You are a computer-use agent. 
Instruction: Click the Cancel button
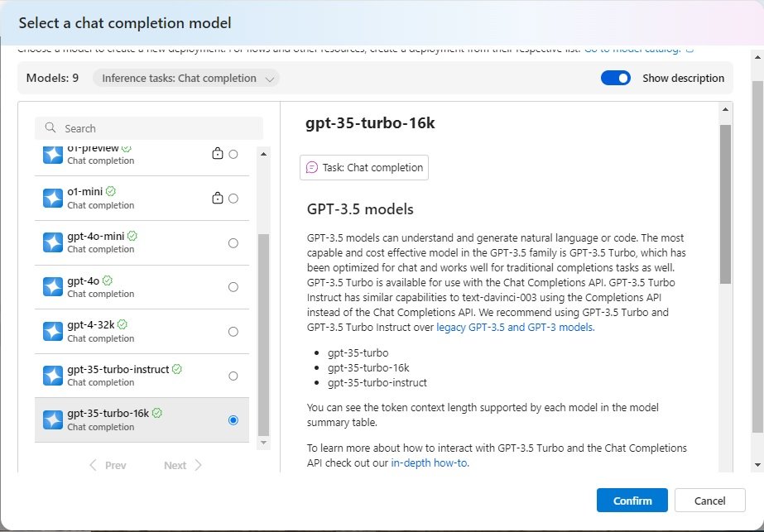(x=710, y=501)
